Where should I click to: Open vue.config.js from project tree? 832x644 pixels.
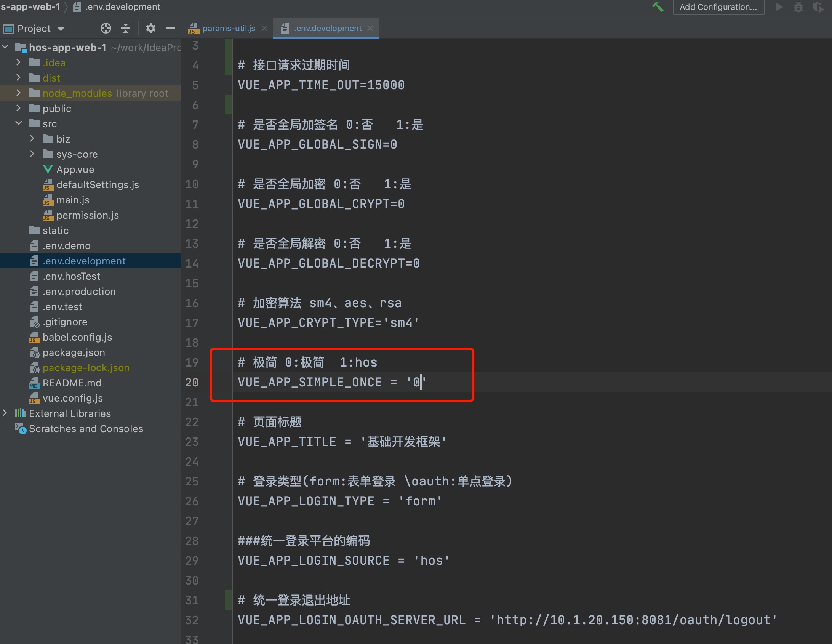[x=72, y=398]
